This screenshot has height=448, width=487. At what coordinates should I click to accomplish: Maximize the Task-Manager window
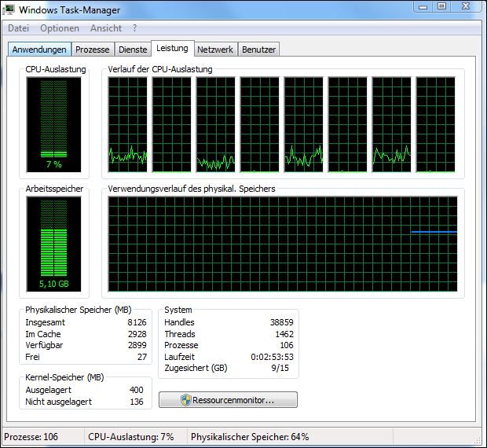click(x=442, y=6)
